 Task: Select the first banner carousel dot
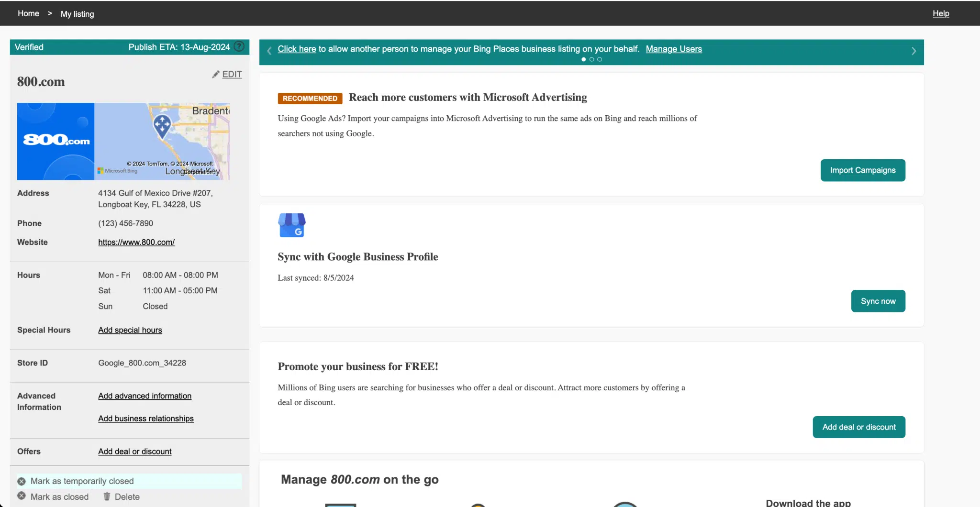click(583, 59)
